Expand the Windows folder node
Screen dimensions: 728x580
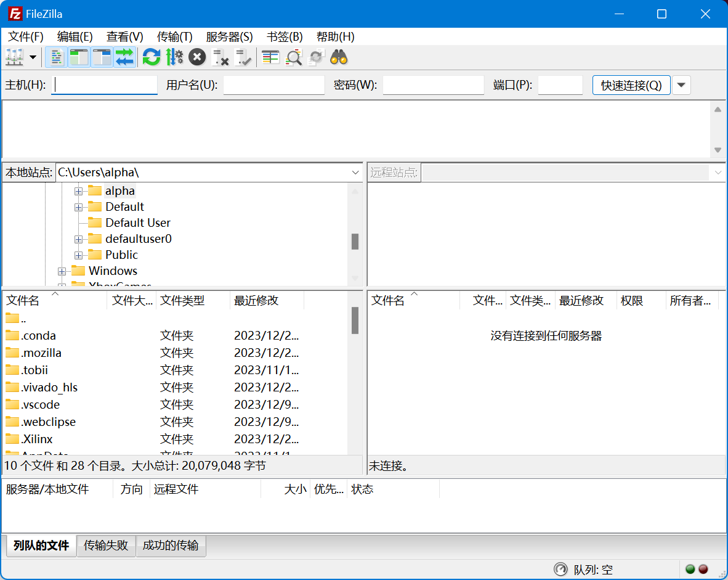pyautogui.click(x=62, y=271)
